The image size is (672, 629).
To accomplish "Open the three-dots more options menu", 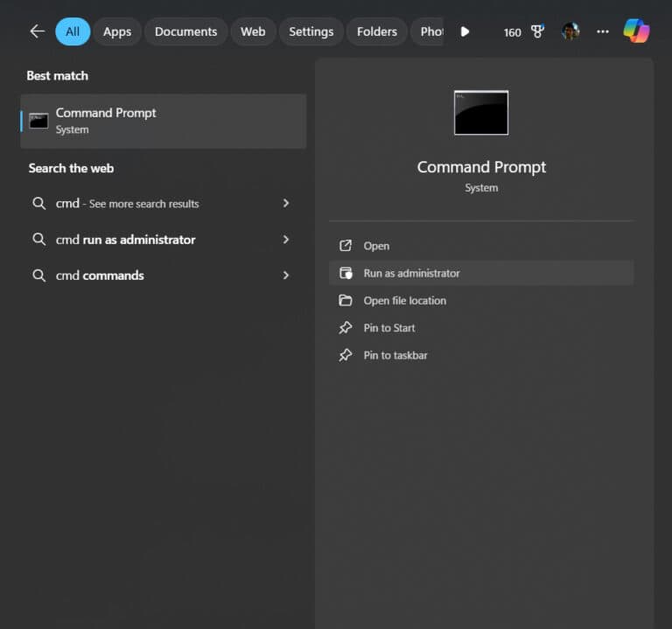I will (x=603, y=31).
